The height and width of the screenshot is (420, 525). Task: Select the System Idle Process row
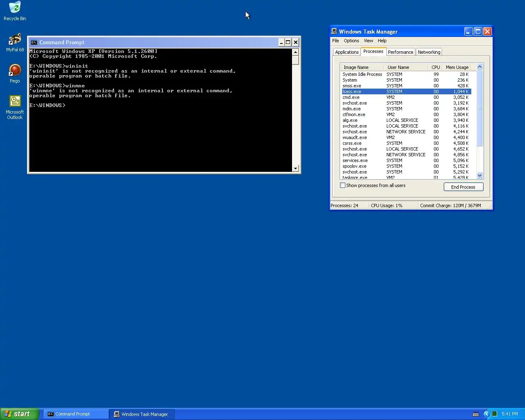[406, 74]
